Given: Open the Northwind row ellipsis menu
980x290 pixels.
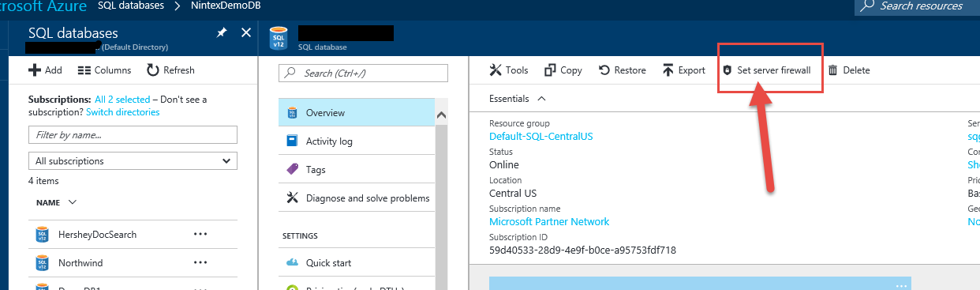Looking at the screenshot, I should click(x=200, y=262).
